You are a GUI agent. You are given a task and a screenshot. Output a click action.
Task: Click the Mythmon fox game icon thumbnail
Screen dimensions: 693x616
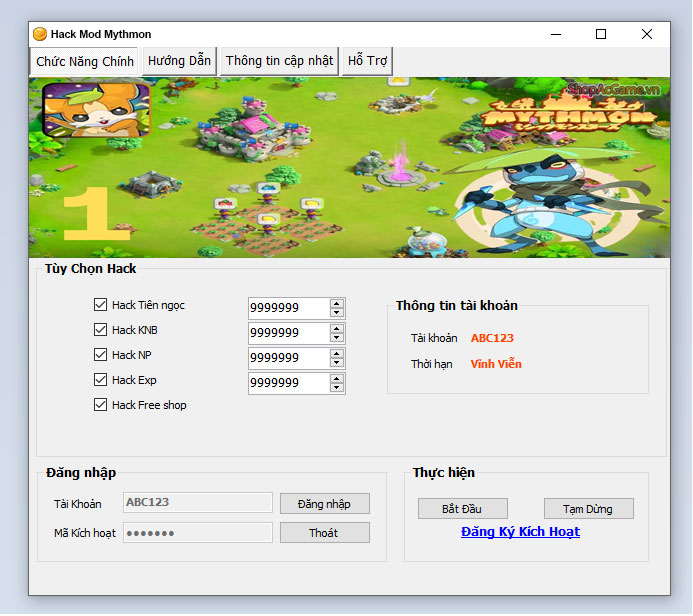coord(96,110)
